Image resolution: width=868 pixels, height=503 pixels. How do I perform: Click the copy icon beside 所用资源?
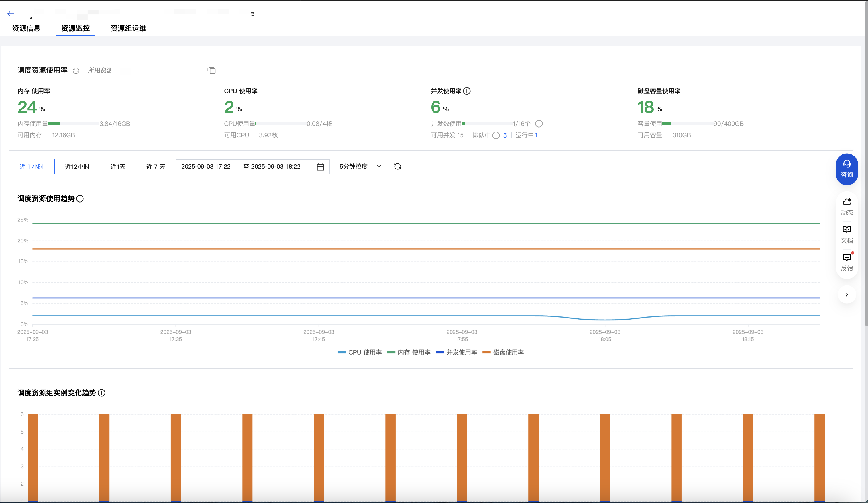click(x=211, y=71)
